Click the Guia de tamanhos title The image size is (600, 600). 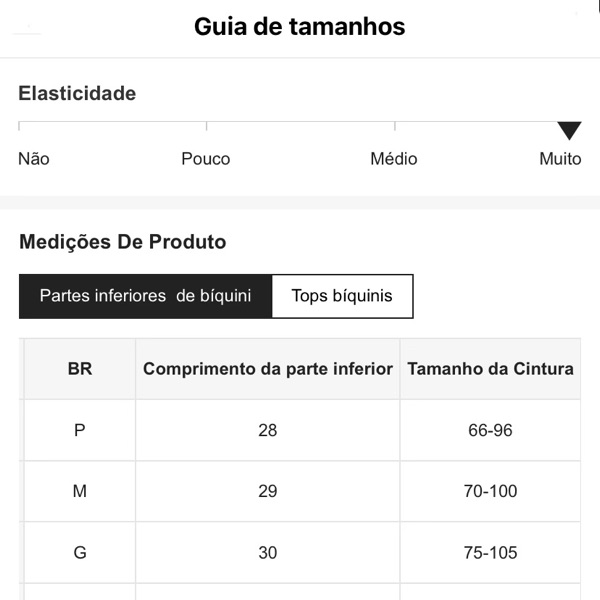coord(300,27)
